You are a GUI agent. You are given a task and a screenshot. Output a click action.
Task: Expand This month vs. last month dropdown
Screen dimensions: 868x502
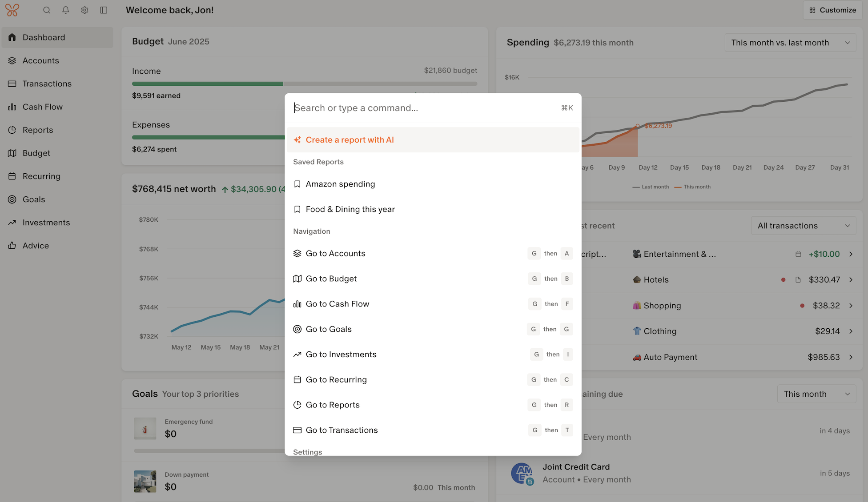point(790,43)
